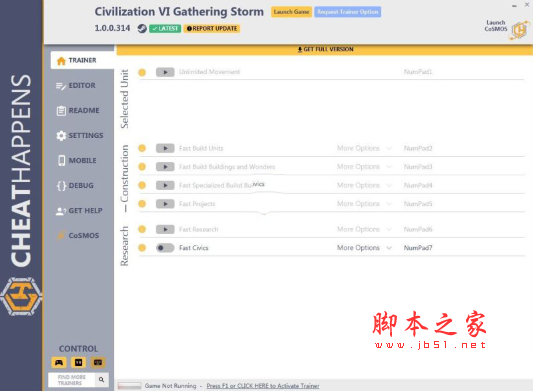This screenshot has height=391, width=533.
Task: Toggle the Unlimited Movement cheat
Action: pyautogui.click(x=165, y=72)
